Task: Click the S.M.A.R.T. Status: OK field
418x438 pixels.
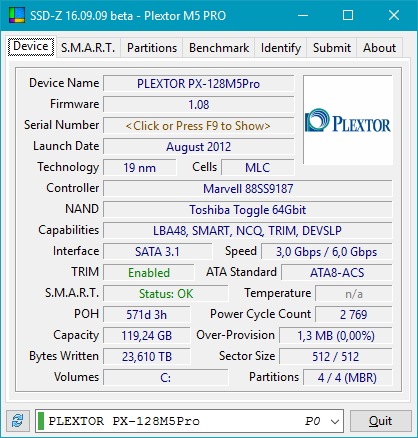Action: click(x=166, y=294)
